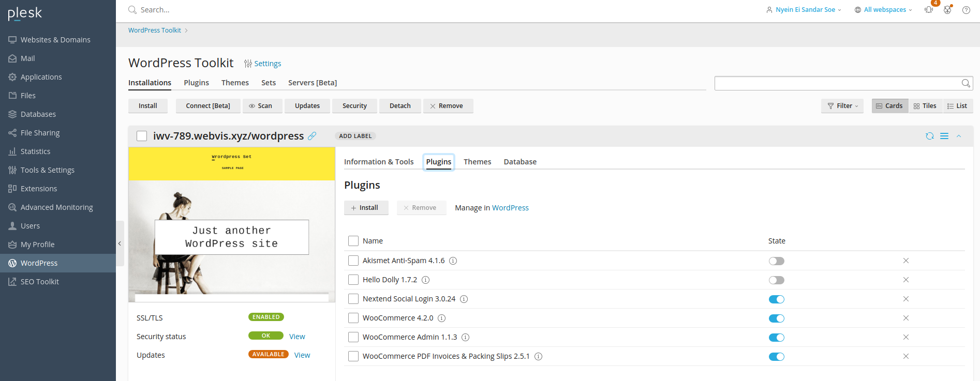Open the help question mark icon

tap(966, 10)
